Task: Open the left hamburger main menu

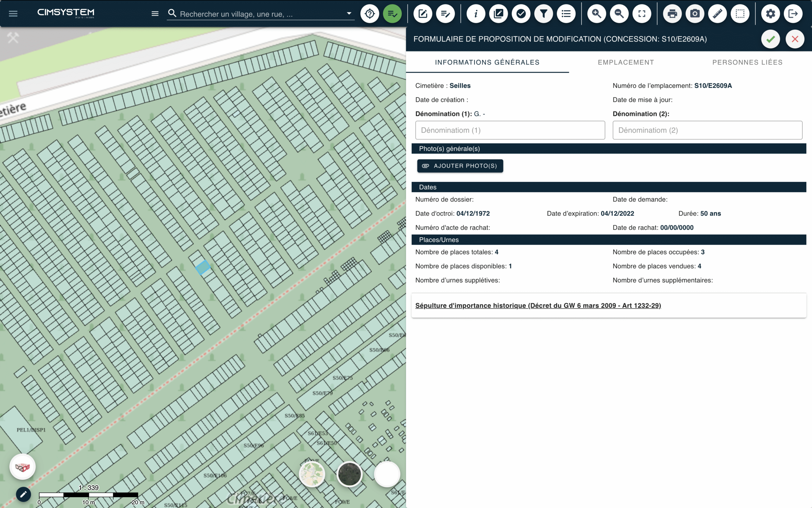Action: [13, 14]
